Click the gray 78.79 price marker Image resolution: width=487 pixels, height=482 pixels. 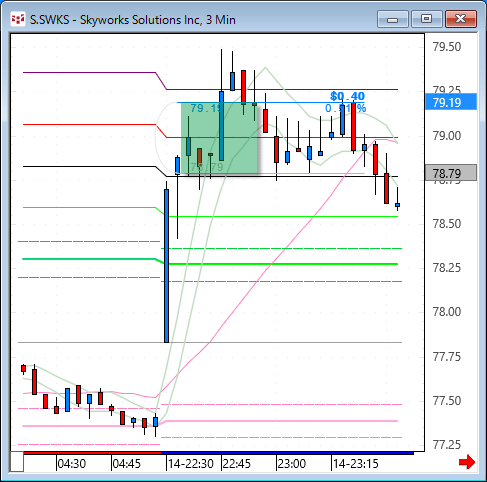coord(451,173)
